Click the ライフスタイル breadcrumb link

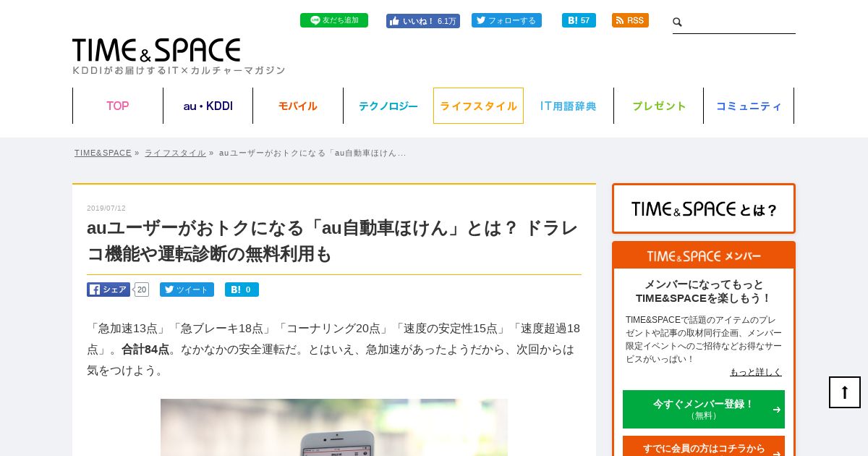175,153
